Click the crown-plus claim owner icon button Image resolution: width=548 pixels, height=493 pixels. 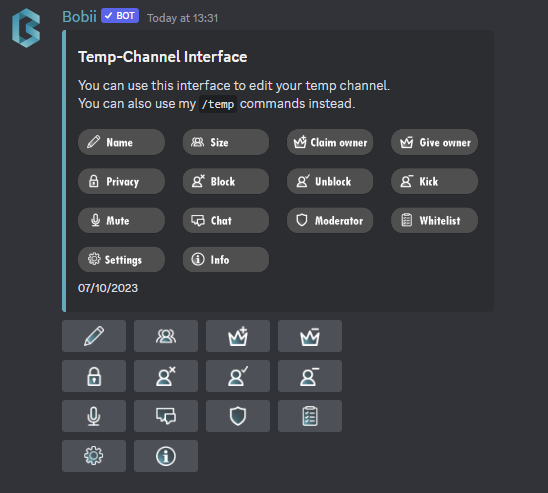[x=238, y=336]
